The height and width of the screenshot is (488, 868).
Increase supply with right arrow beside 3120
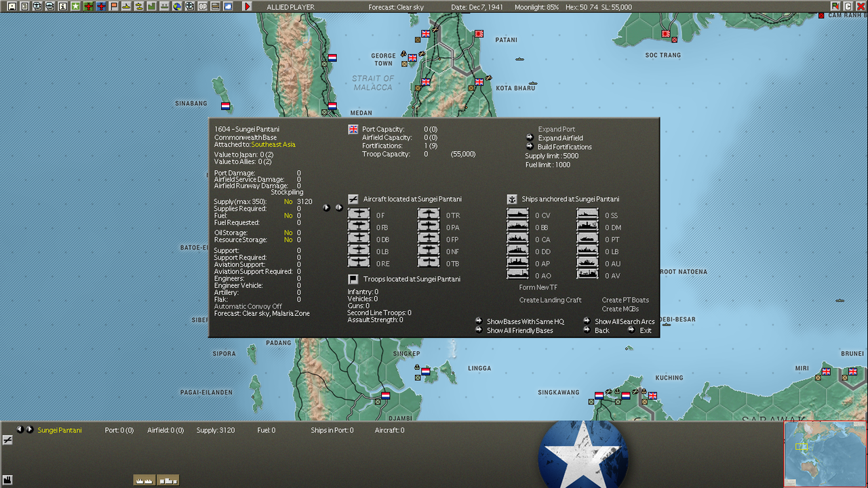[338, 207]
